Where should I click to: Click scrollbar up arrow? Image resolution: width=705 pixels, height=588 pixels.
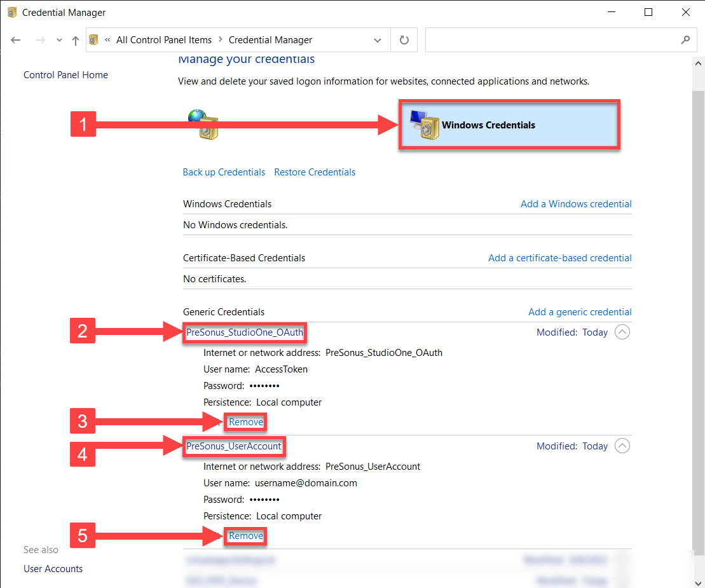(x=698, y=64)
